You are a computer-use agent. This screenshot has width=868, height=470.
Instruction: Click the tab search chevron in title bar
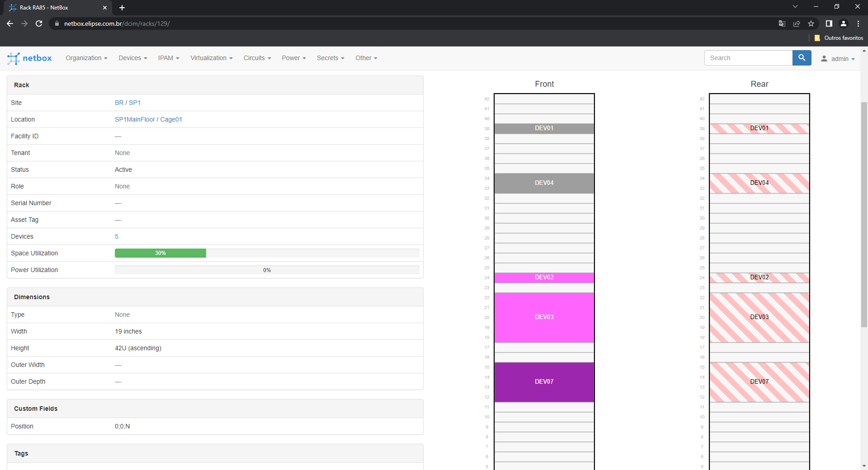795,6
